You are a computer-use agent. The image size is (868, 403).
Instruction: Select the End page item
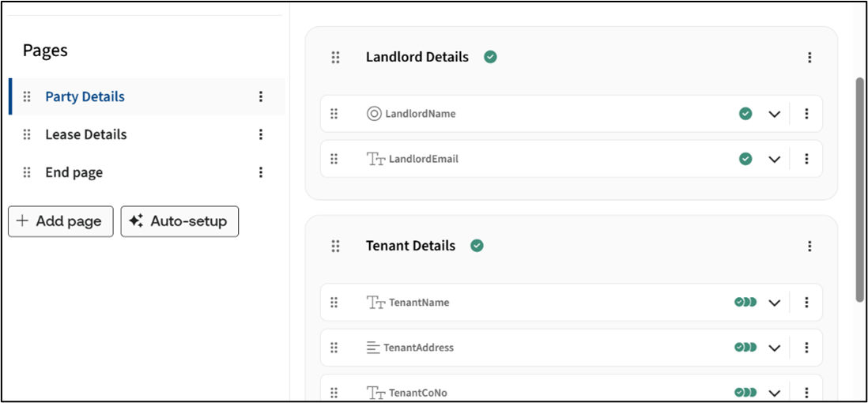74,172
